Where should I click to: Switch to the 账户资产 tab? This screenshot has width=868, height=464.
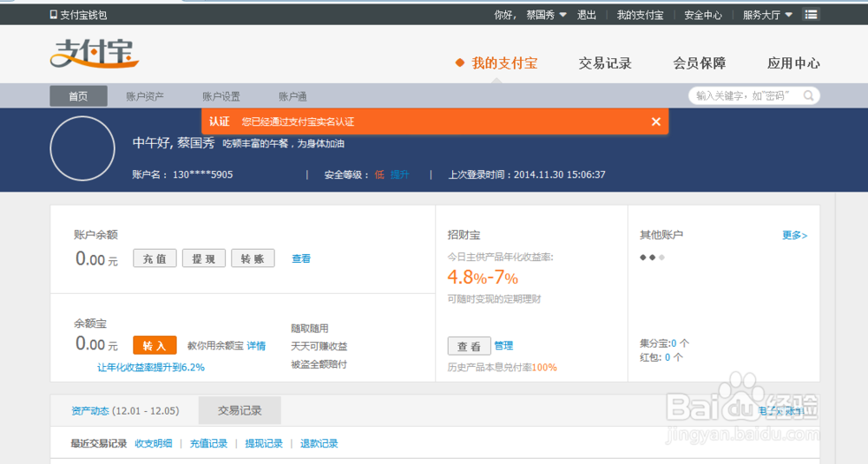click(144, 96)
